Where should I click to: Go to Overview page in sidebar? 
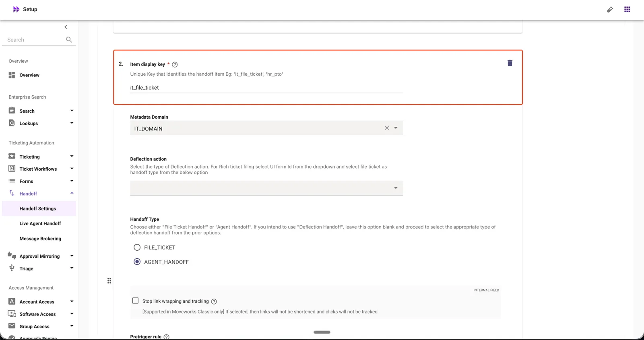29,75
